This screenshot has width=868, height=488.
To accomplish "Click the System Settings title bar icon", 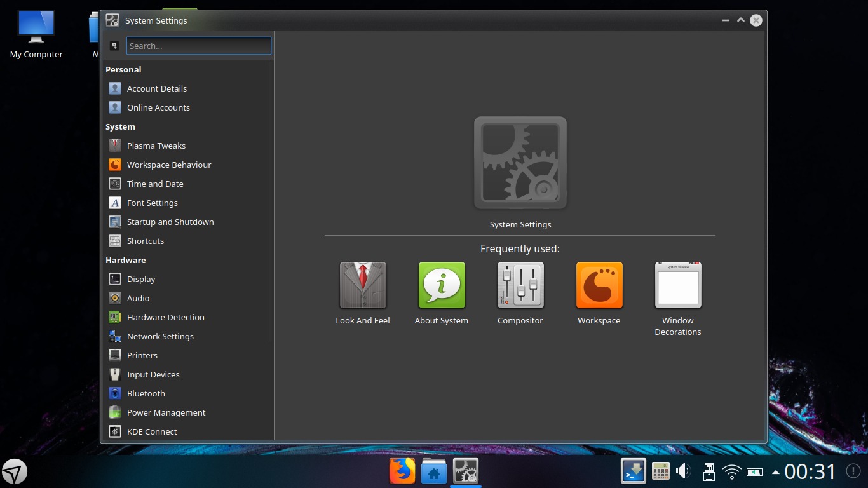I will 112,20.
